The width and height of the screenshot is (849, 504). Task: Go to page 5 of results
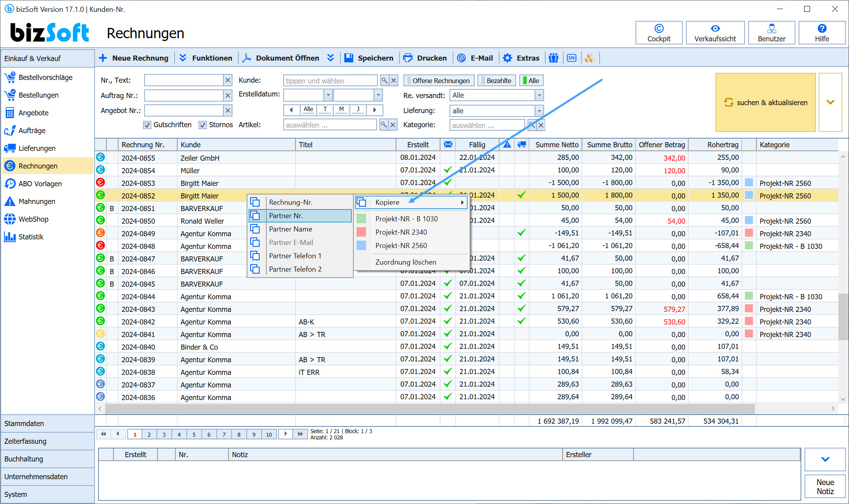[194, 434]
